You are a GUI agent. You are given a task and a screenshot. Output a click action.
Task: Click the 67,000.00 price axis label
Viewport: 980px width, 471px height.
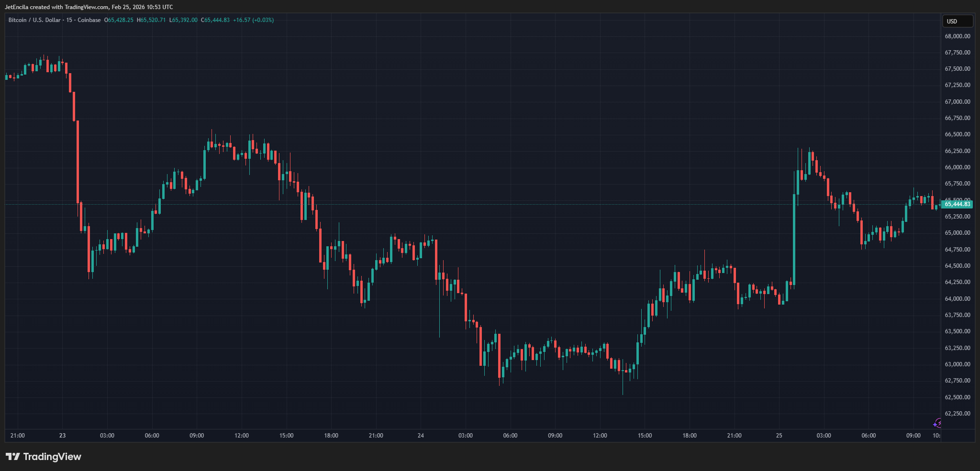point(957,102)
